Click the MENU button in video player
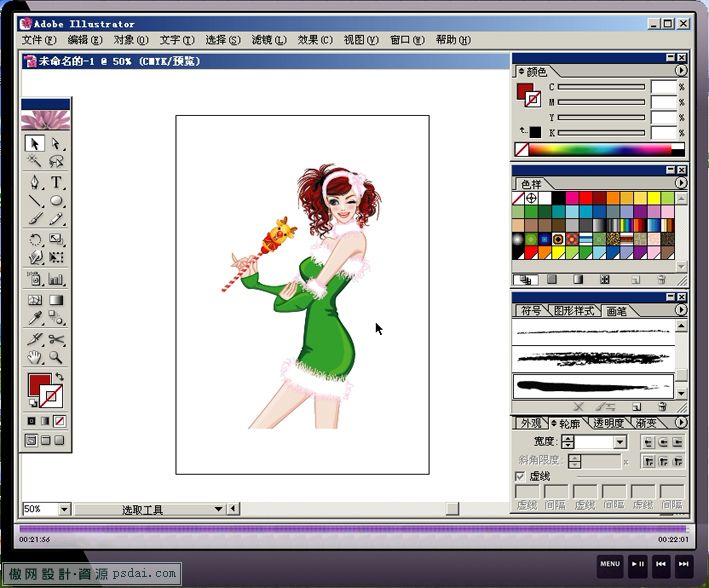 610,564
